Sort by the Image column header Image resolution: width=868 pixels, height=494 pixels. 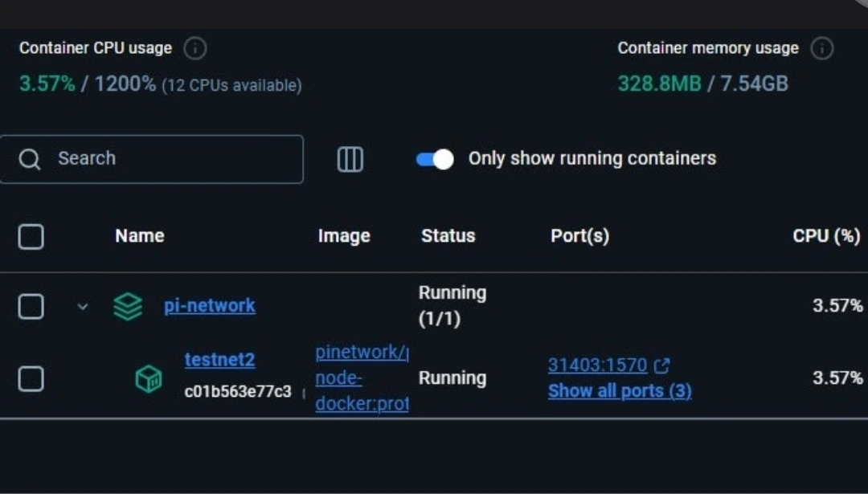click(x=344, y=236)
